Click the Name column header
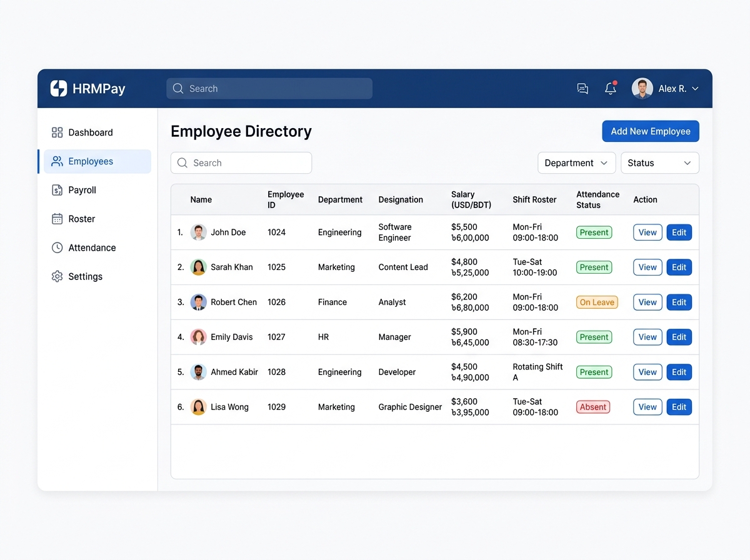The height and width of the screenshot is (560, 750). (x=201, y=200)
